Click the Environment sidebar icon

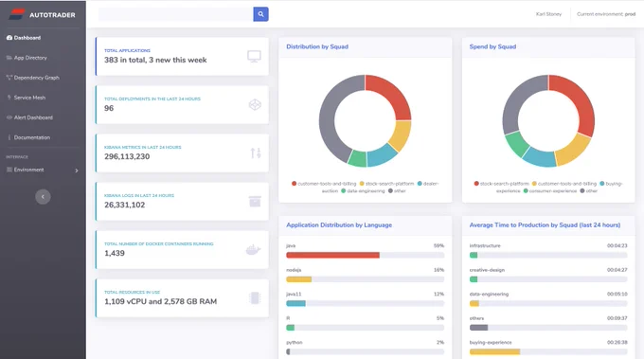[x=9, y=170]
